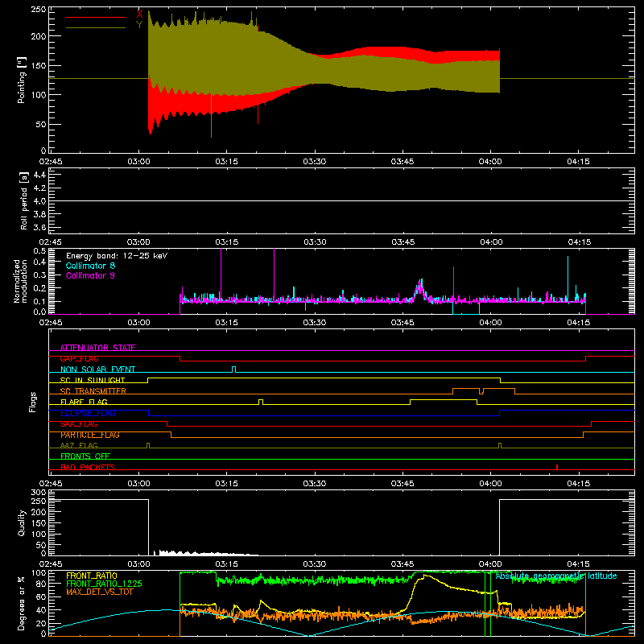This screenshot has height=644, width=644.
Task: Select the BAD_PACKETS flag label
Action: point(88,467)
